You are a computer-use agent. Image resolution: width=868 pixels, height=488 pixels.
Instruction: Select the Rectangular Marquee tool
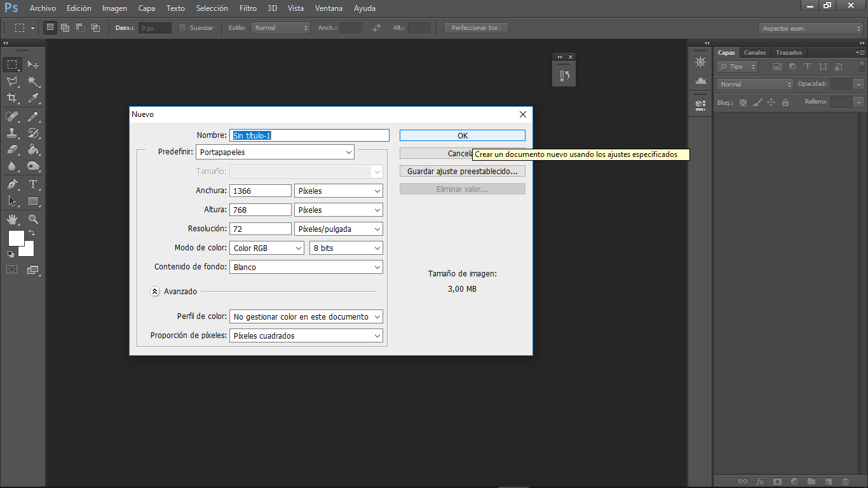pos(12,65)
